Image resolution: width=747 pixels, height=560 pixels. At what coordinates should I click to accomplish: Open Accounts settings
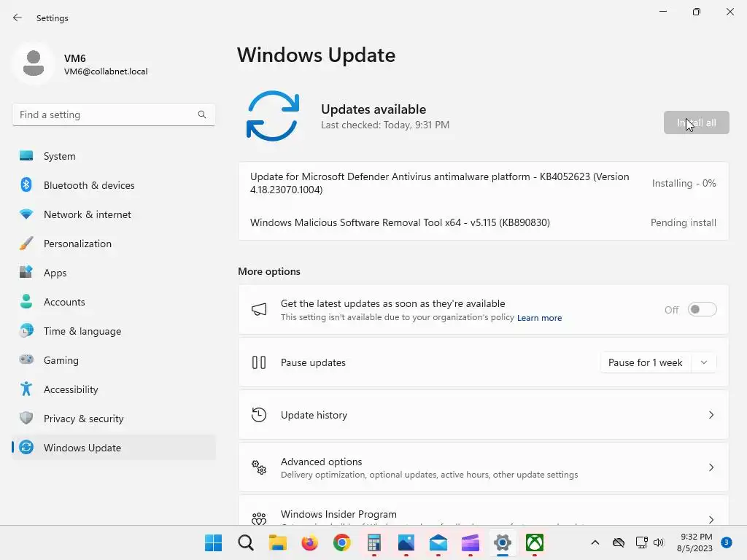tap(113, 302)
